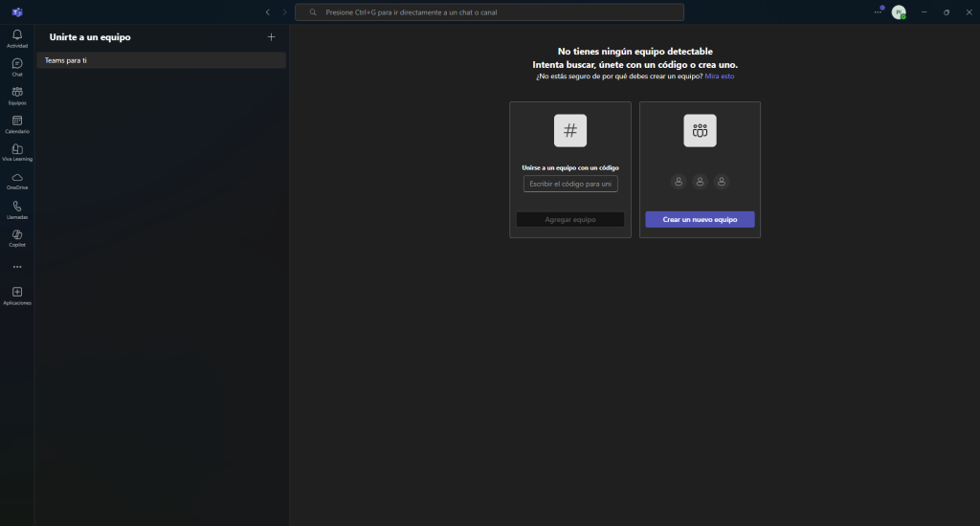Open the Calendario view
The width and height of the screenshot is (980, 526).
(x=17, y=121)
